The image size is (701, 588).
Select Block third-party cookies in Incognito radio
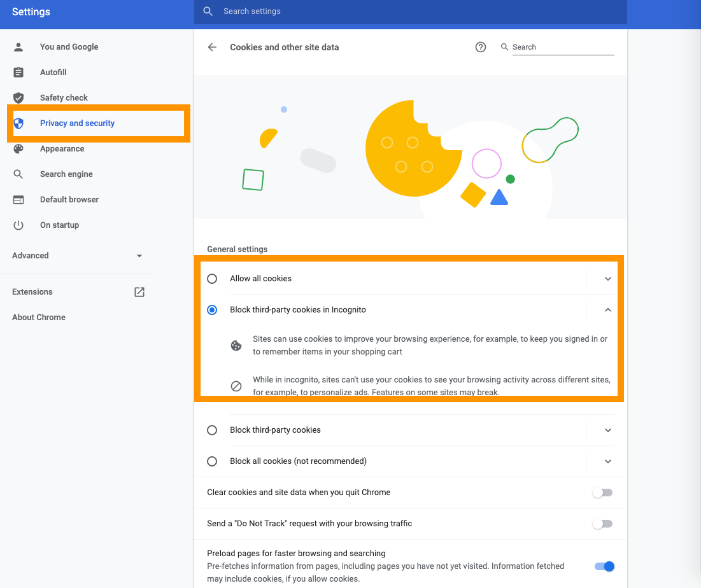(212, 310)
